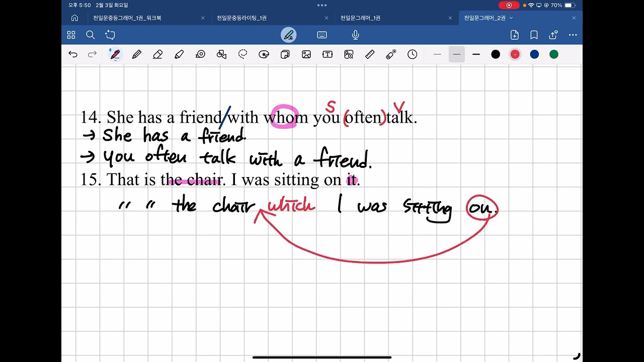Close the 천일문그래머_1권 tab
Screen dimensions: 644x362
pos(450,18)
